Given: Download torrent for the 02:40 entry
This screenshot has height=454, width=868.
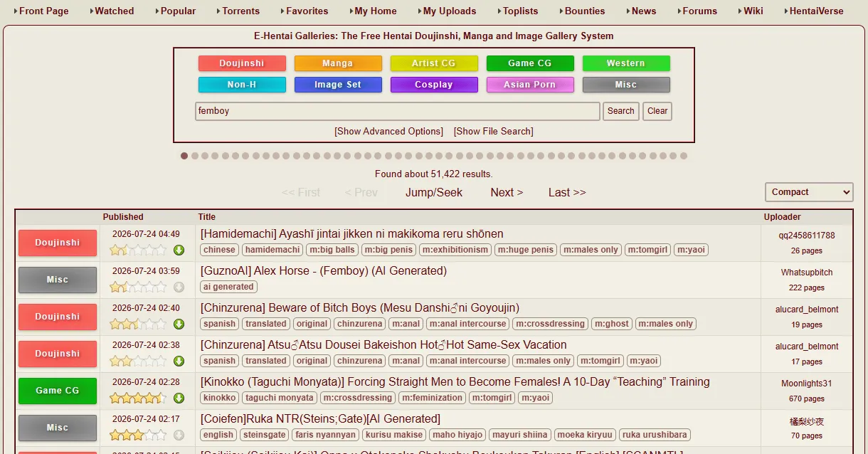Looking at the screenshot, I should pos(179,324).
